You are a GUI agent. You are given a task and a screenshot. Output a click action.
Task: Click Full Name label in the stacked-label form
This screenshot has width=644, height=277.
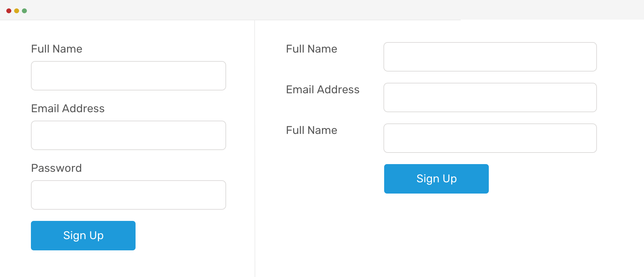click(57, 49)
